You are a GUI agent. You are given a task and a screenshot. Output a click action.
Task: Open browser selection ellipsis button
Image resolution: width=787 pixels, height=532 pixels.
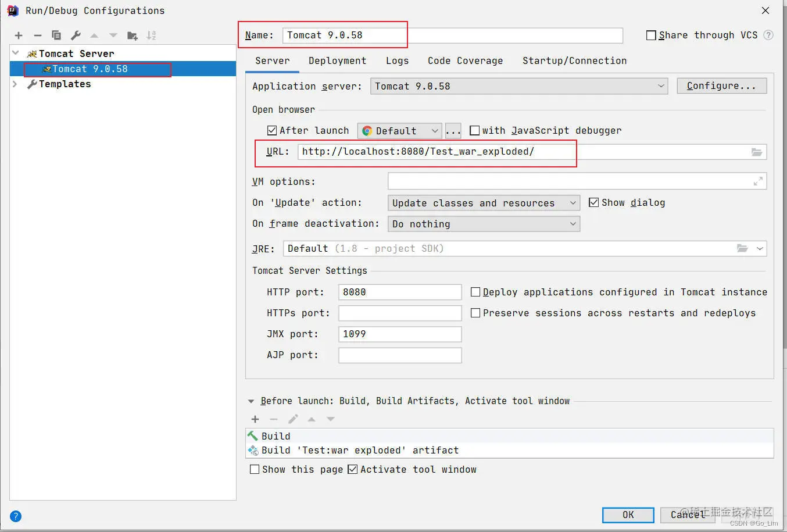(453, 131)
